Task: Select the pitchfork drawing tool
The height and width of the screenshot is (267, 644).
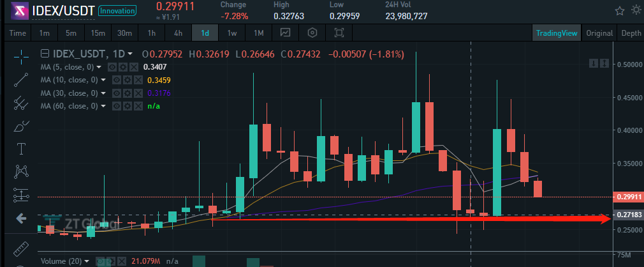Action: point(21,103)
